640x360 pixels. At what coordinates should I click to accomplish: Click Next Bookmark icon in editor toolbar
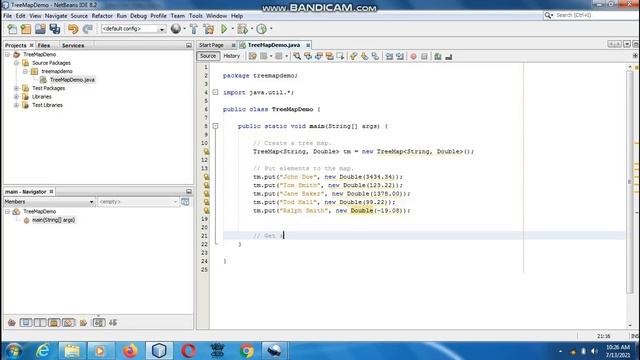tap(364, 56)
